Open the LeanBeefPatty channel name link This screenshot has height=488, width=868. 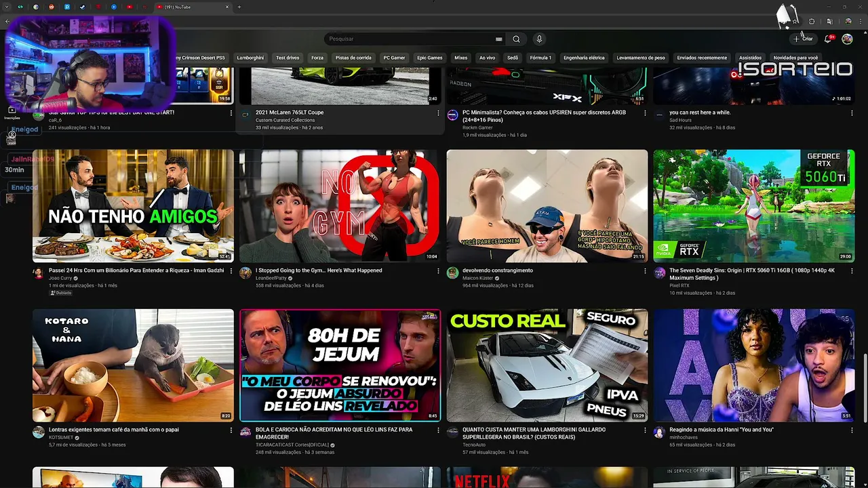[x=271, y=278]
